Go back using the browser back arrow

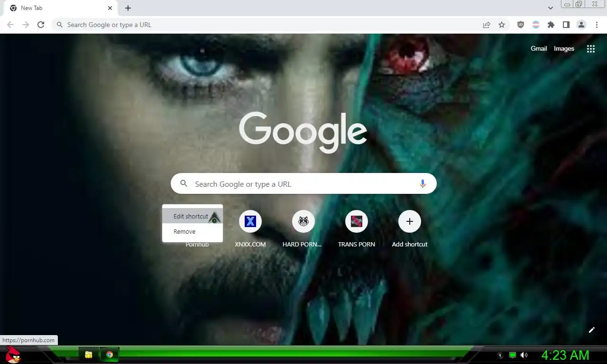click(10, 25)
